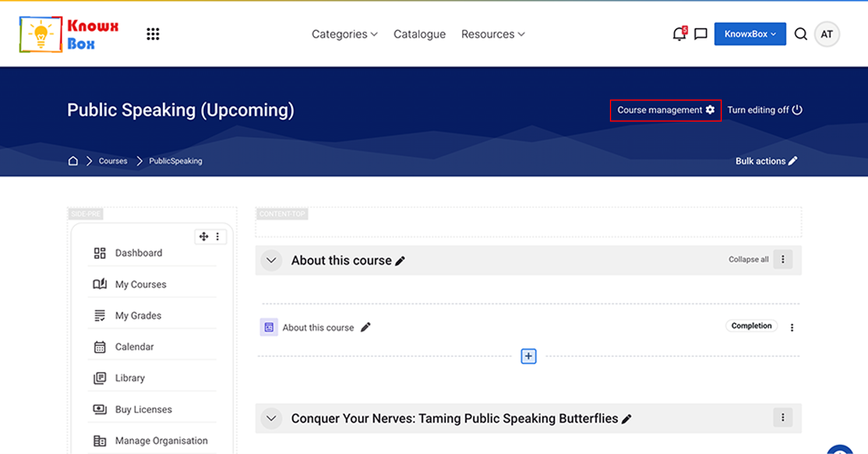Click Bulk actions
The width and height of the screenshot is (868, 454).
(766, 161)
